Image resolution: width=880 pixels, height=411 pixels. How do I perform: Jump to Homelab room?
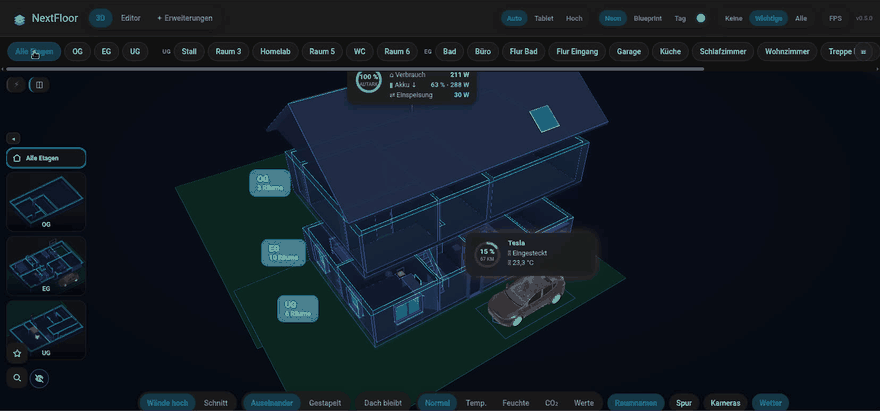coord(276,52)
